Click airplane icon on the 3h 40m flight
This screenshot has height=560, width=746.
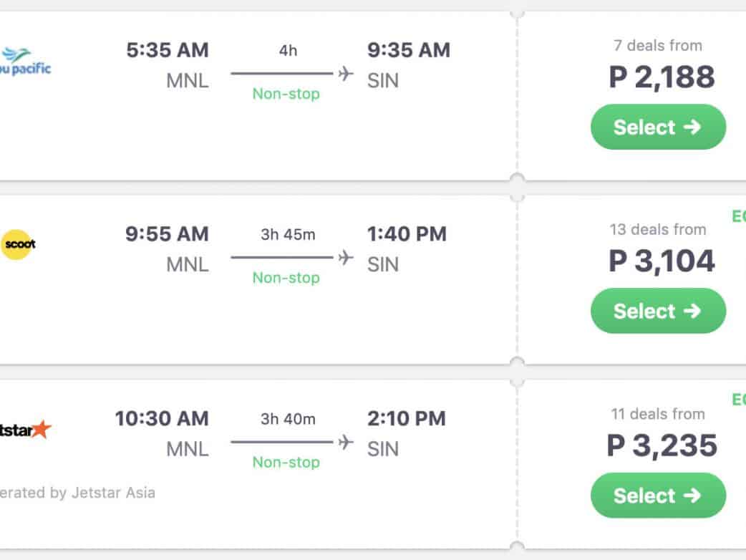(346, 442)
